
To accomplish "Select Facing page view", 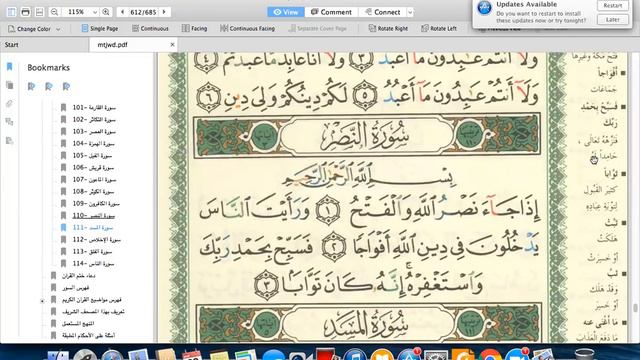I will tap(195, 29).
